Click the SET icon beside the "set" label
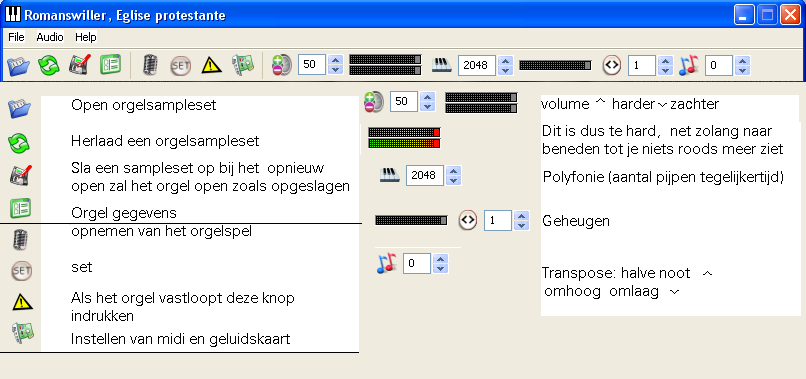806x379 pixels. [x=22, y=270]
